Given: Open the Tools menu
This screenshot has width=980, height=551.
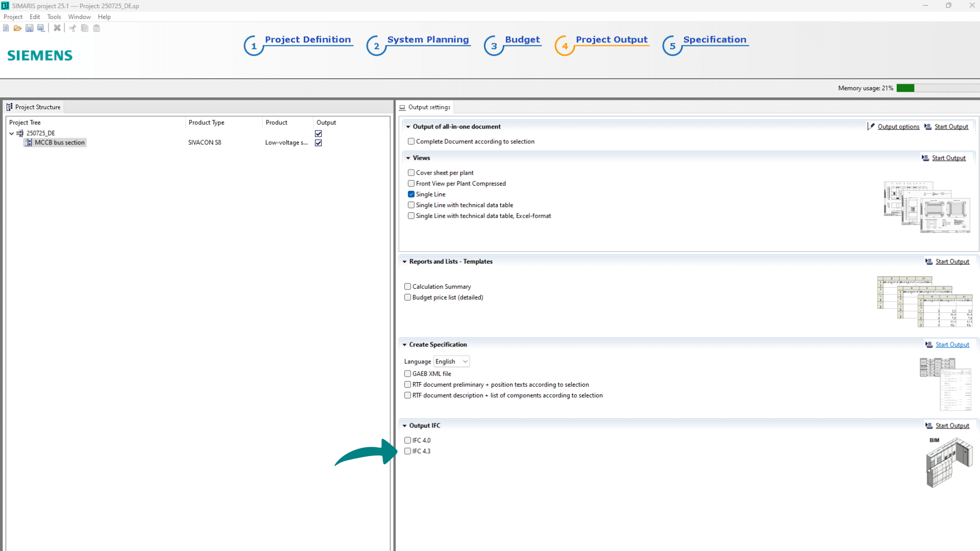Looking at the screenshot, I should pos(54,17).
